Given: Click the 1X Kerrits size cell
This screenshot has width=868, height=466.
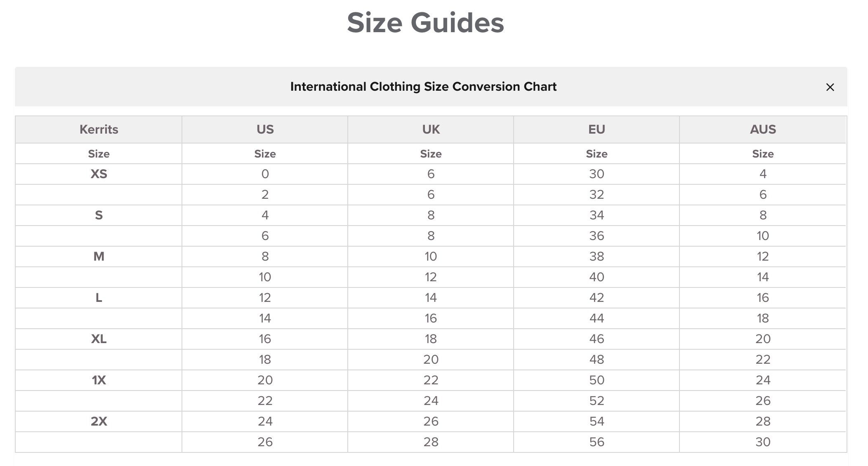Looking at the screenshot, I should [x=99, y=380].
